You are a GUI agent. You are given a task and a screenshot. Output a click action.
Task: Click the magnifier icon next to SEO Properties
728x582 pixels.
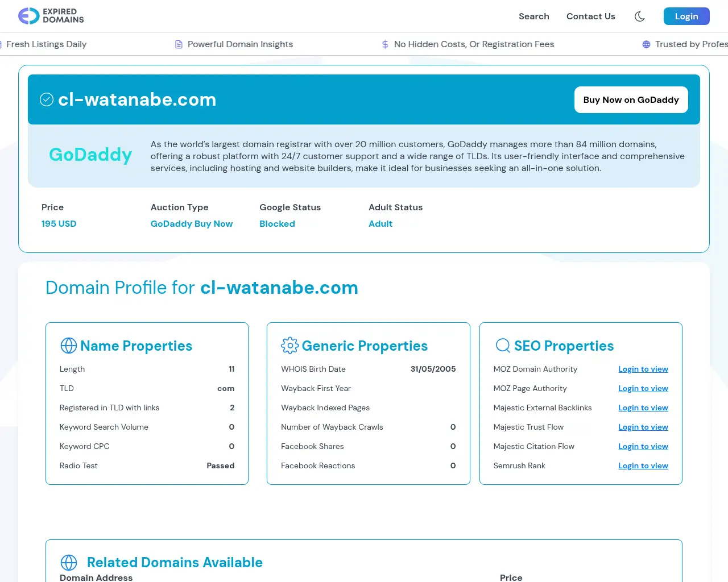coord(503,346)
